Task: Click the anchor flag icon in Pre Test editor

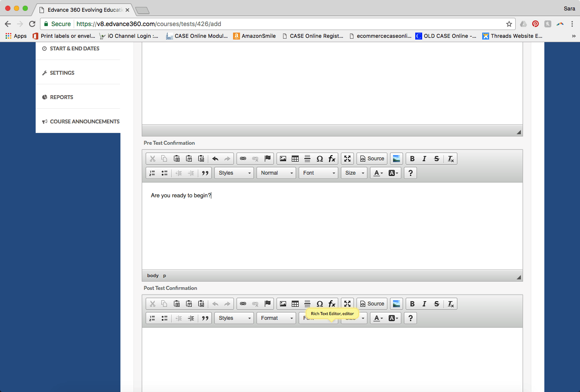Action: pos(268,159)
